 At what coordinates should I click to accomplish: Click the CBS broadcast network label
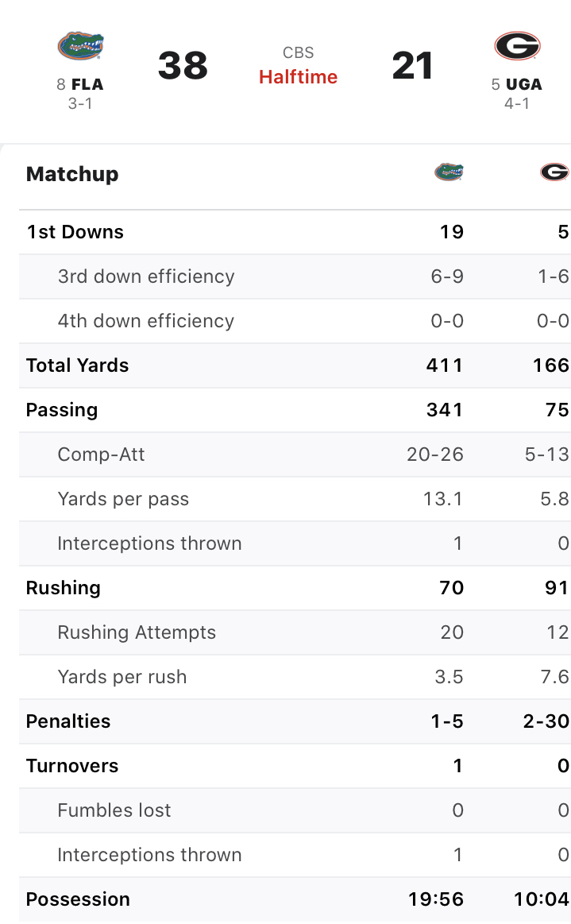(x=298, y=52)
